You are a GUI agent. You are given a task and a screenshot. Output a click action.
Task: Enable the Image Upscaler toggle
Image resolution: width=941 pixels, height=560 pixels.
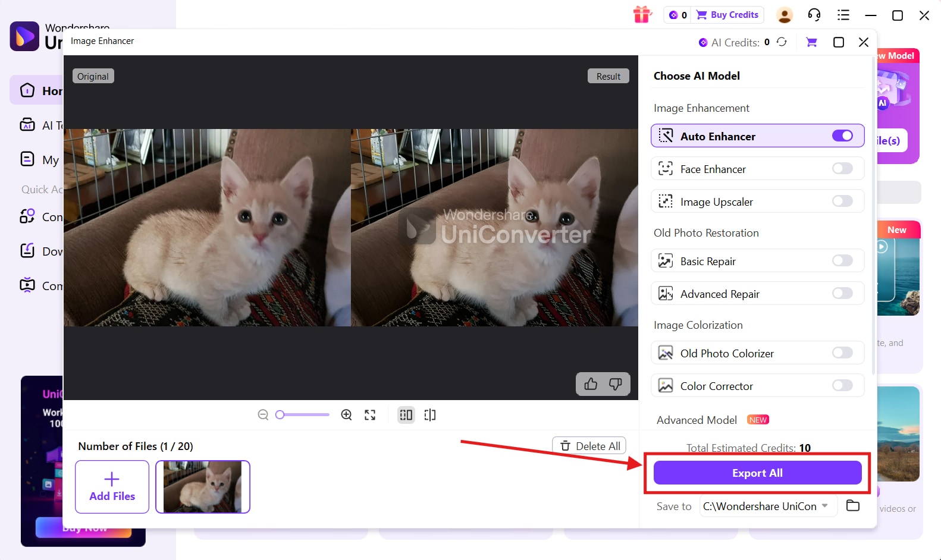pos(842,202)
